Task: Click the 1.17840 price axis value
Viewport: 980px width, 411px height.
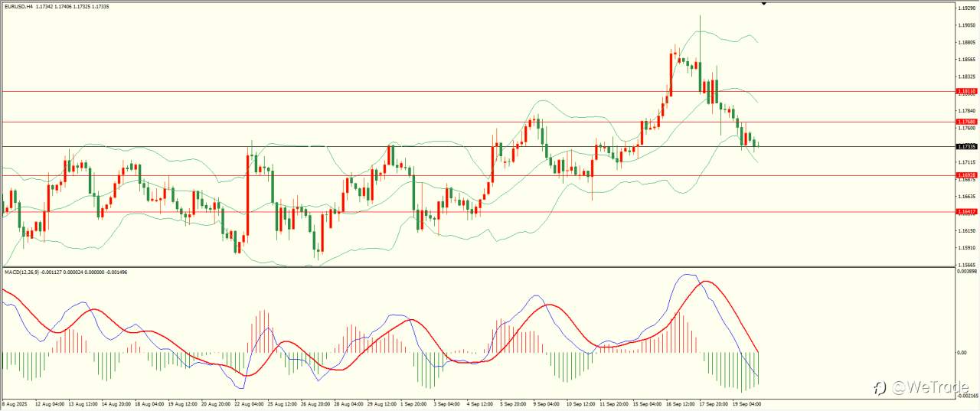Action: pos(967,111)
